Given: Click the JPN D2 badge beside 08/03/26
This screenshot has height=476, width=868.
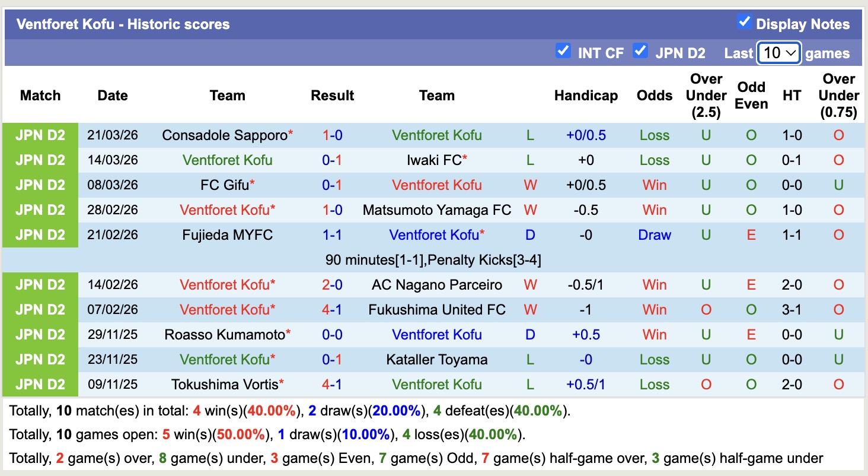Looking at the screenshot, I should click(x=40, y=185).
